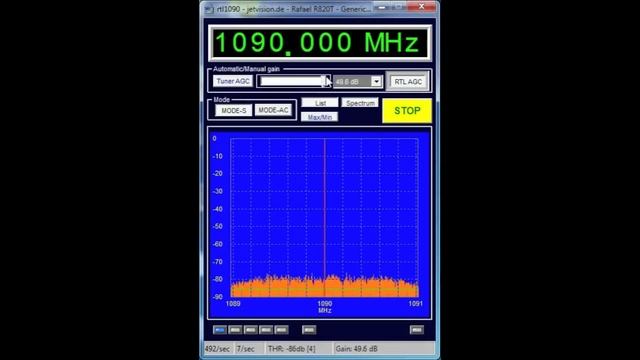Click the 1091 frequency axis label

[x=416, y=304]
